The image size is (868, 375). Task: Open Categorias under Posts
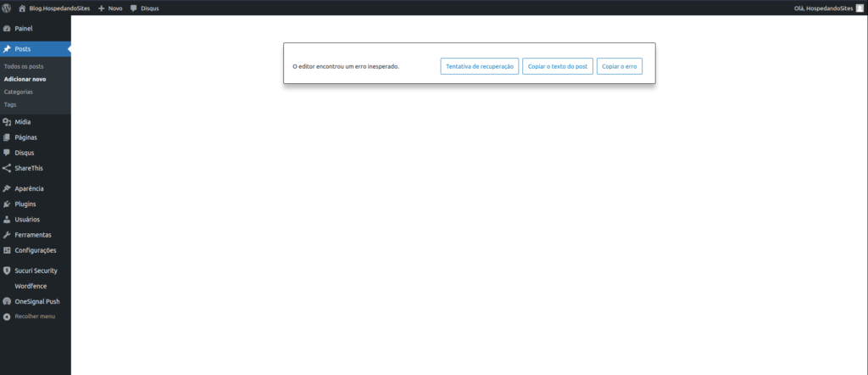tap(19, 92)
